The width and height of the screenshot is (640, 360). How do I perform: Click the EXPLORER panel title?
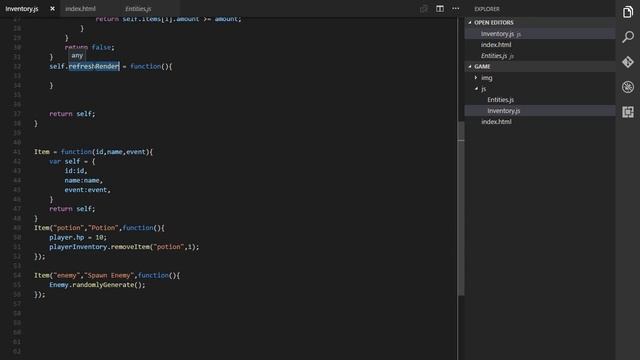[487, 9]
